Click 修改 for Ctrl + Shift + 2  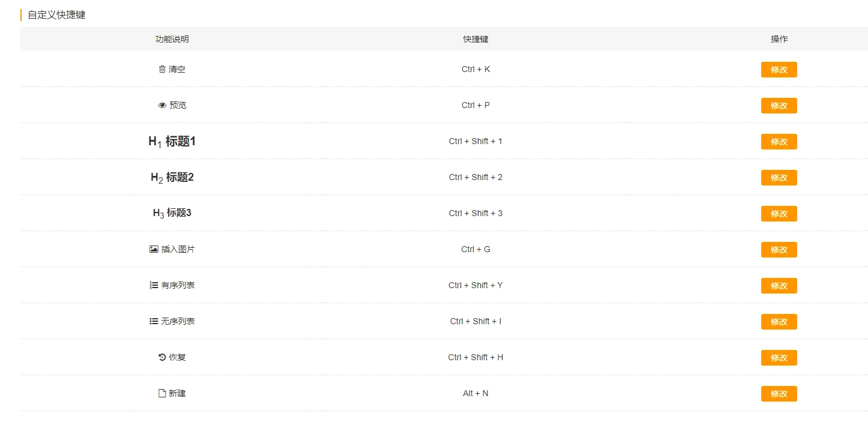[x=779, y=178]
